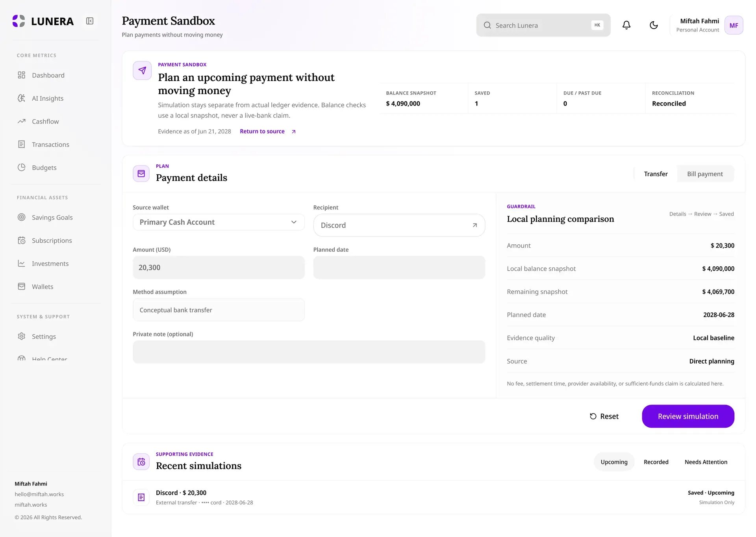Screen dimensions: 756x537
Task: Select the Upcoming simulations tab
Action: (614, 462)
